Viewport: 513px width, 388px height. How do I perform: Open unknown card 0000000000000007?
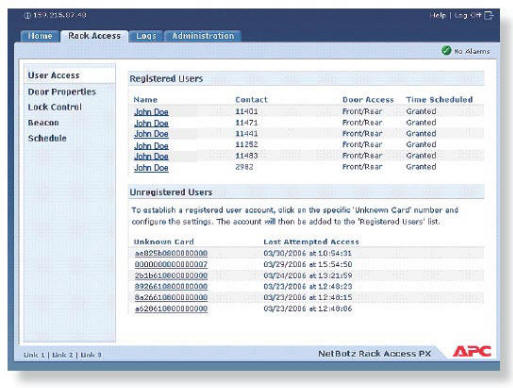pyautogui.click(x=171, y=264)
